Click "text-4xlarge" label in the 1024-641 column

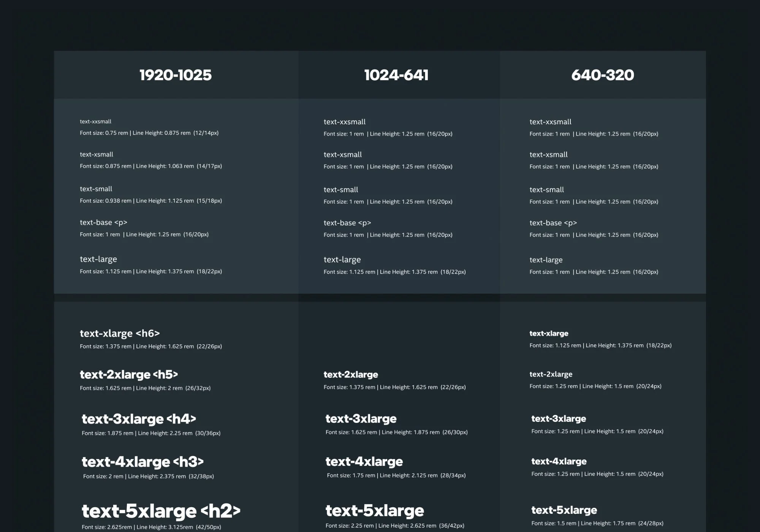(364, 462)
